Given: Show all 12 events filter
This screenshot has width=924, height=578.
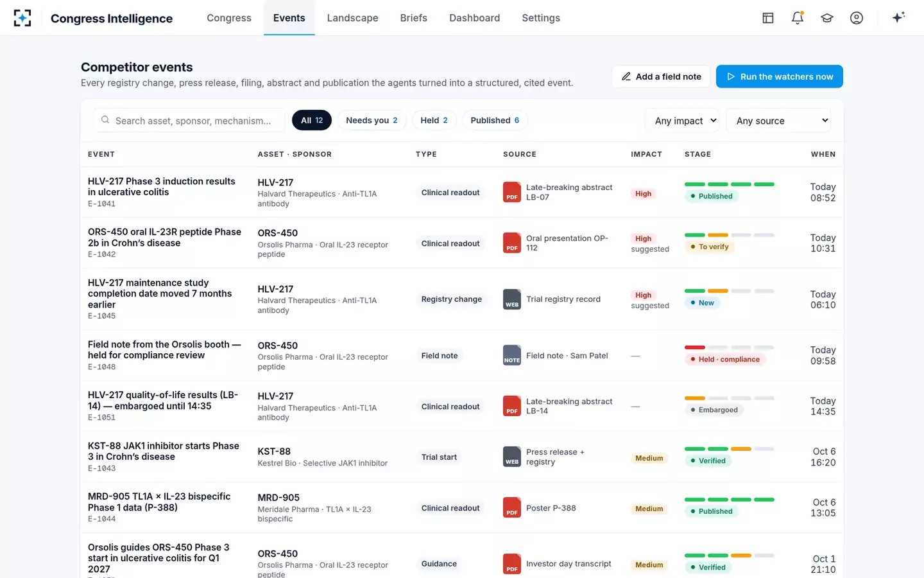Looking at the screenshot, I should coord(312,120).
